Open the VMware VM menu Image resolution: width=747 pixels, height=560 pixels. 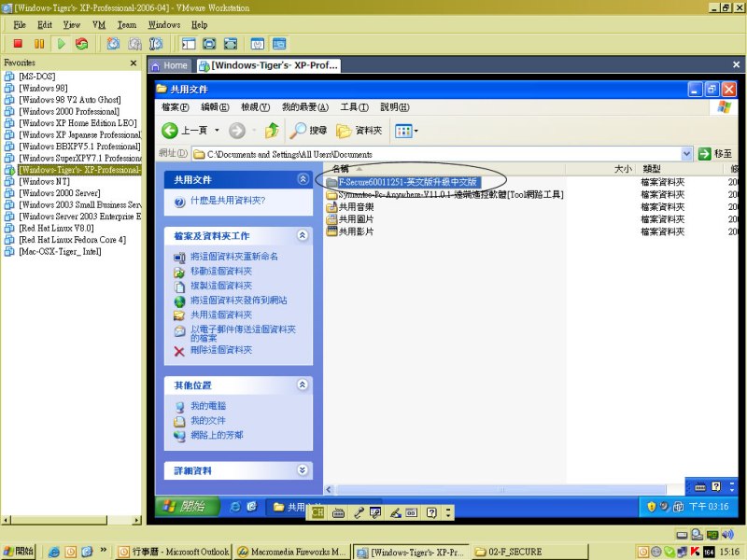click(99, 25)
